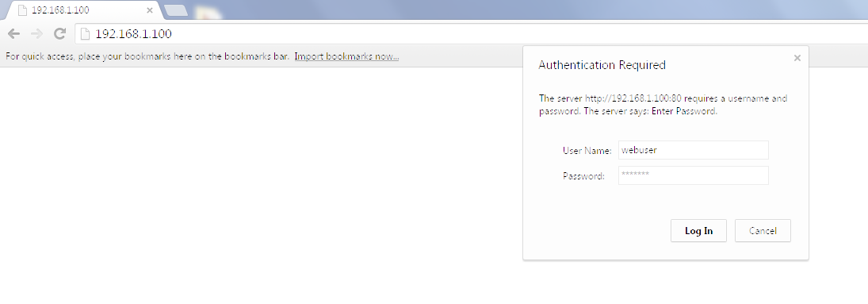Viewport: 868px width, 304px height.
Task: Click the browser Back arrow
Action: [x=13, y=34]
